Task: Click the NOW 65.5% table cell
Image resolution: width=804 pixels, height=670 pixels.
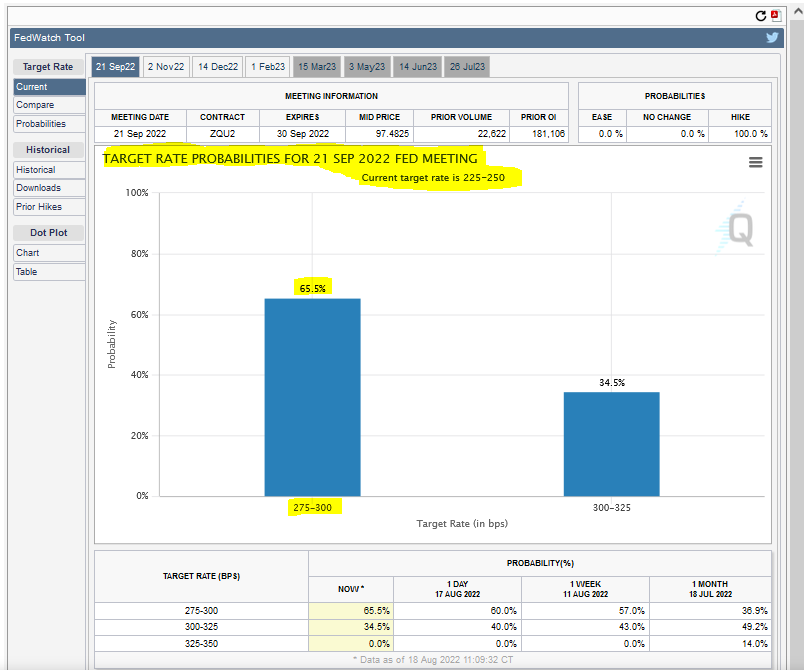Action: click(351, 611)
